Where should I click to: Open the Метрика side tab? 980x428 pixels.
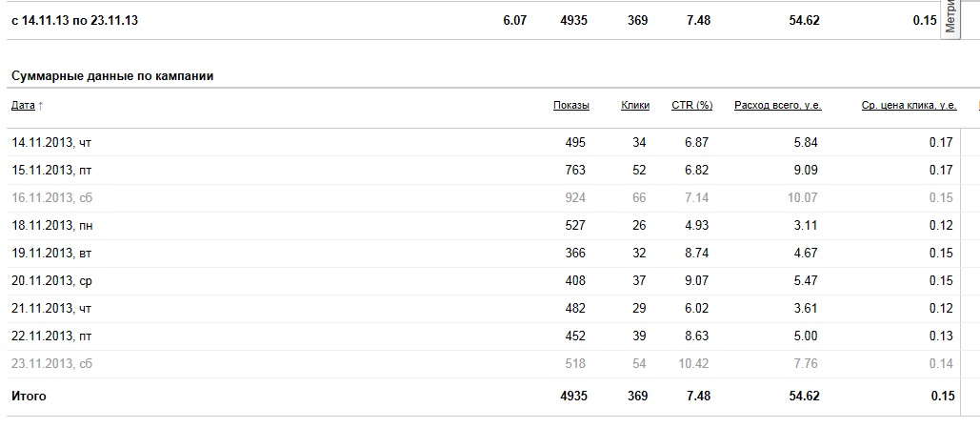(950, 17)
